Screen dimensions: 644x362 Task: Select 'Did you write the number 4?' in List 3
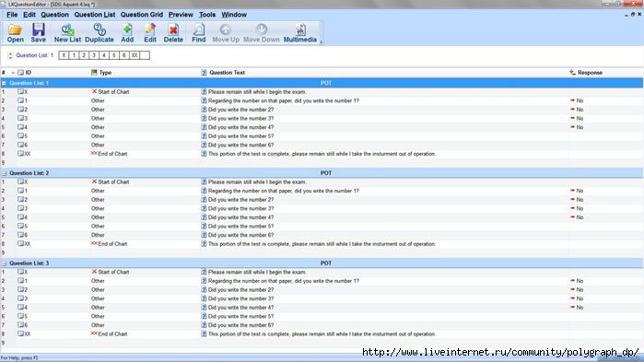pos(240,308)
